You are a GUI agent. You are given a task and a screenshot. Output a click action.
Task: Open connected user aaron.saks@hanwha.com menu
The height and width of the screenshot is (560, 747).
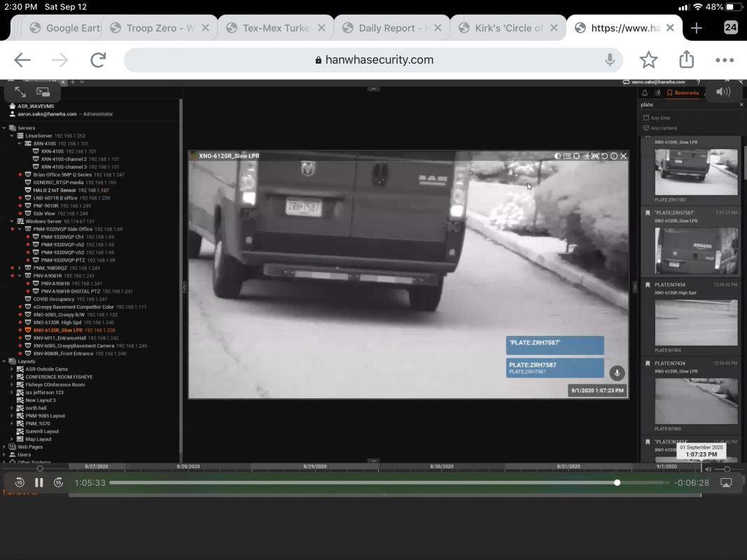(x=654, y=82)
